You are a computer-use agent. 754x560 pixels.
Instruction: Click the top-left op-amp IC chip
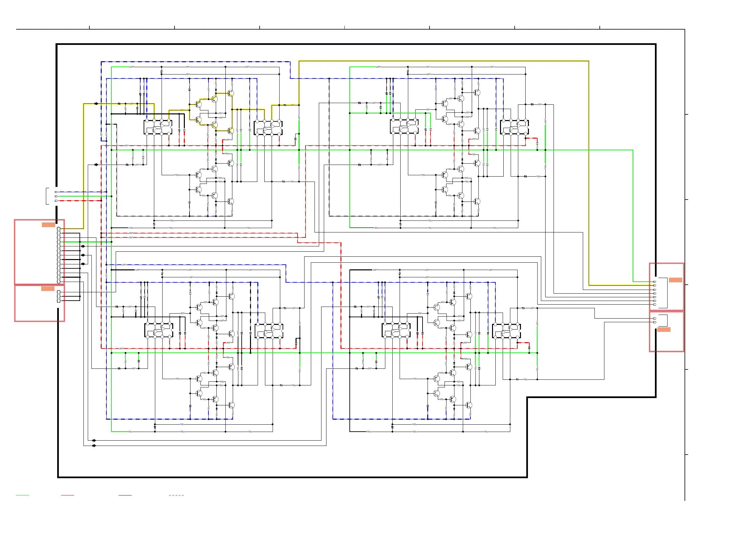[x=158, y=127]
